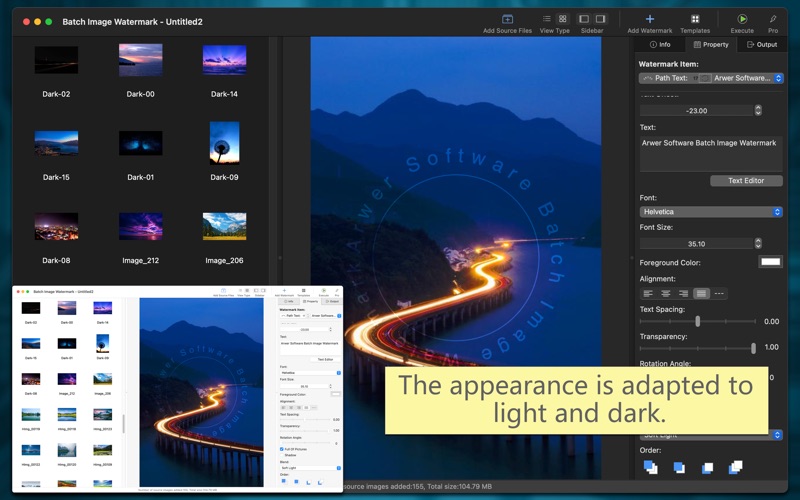Open the Helvetica font dropdown
Screen dimensions: 800x500
point(711,212)
